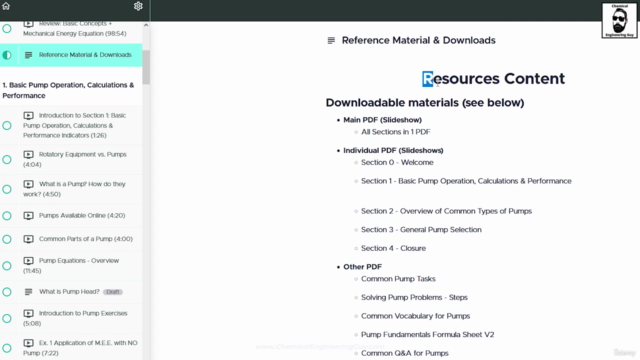The height and width of the screenshot is (360, 640).
Task: Click Common Vocabulary for Pumps item
Action: [416, 316]
